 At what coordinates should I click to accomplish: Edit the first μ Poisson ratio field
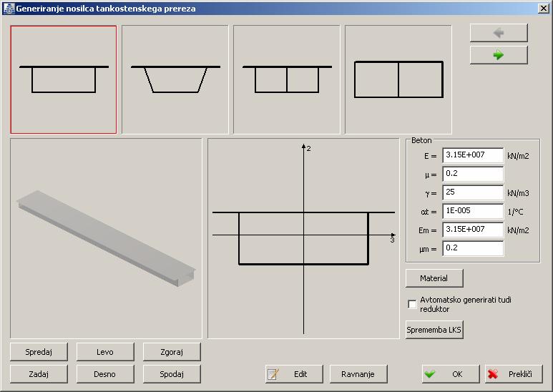pos(473,174)
